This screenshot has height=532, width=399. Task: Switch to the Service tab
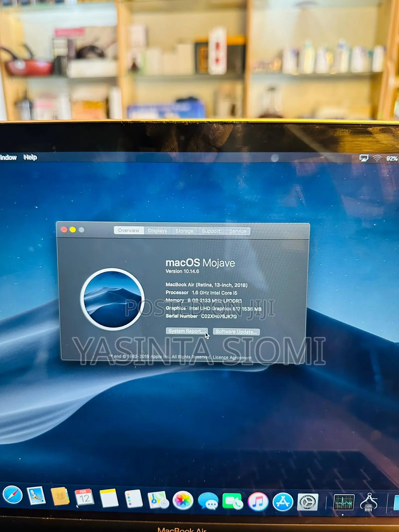pyautogui.click(x=238, y=231)
